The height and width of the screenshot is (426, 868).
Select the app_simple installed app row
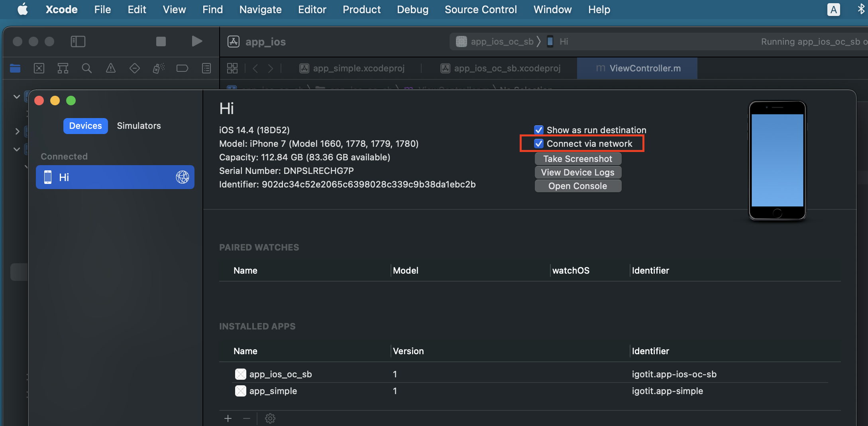[x=530, y=391]
